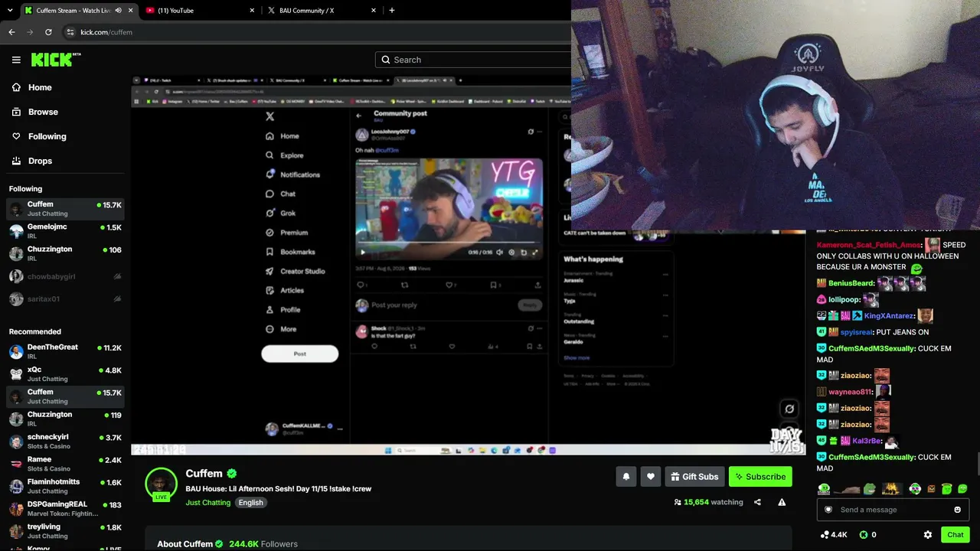The height and width of the screenshot is (551, 980).
Task: Click the Kick logo
Action: pos(56,60)
